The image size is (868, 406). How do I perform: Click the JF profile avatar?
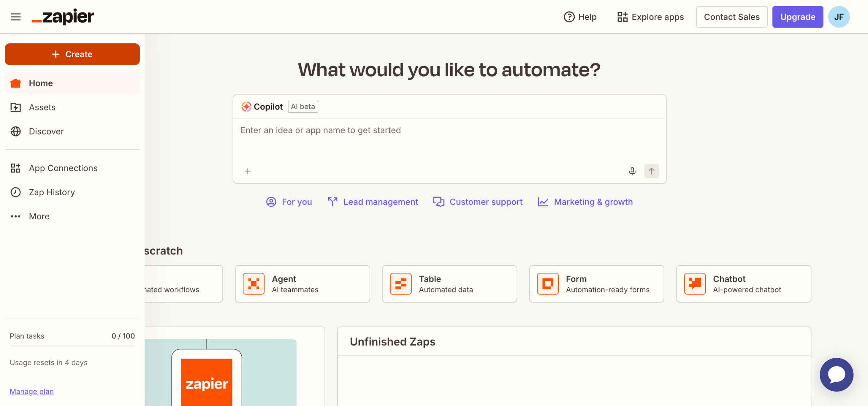point(839,17)
